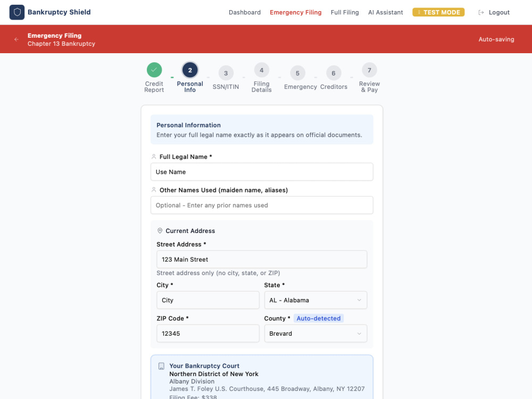Click Northern District of New York text
The image size is (532, 399).
click(214, 374)
